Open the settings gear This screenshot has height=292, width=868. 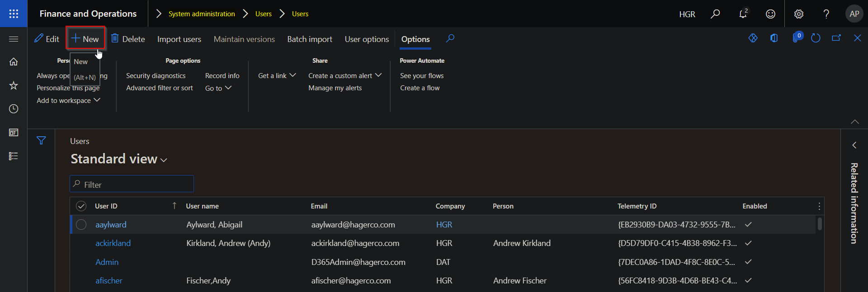pyautogui.click(x=799, y=14)
